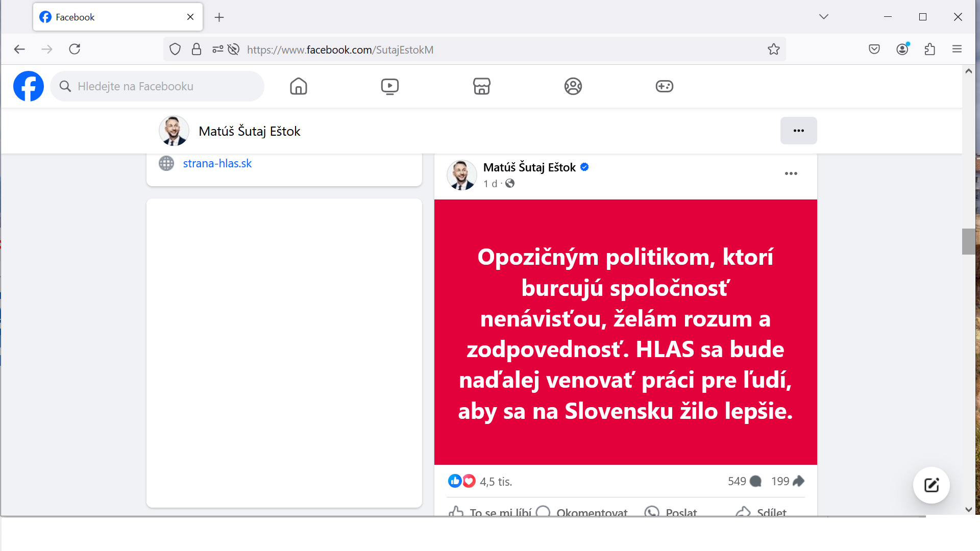
Task: Open the Save to Pocket icon
Action: point(874,49)
